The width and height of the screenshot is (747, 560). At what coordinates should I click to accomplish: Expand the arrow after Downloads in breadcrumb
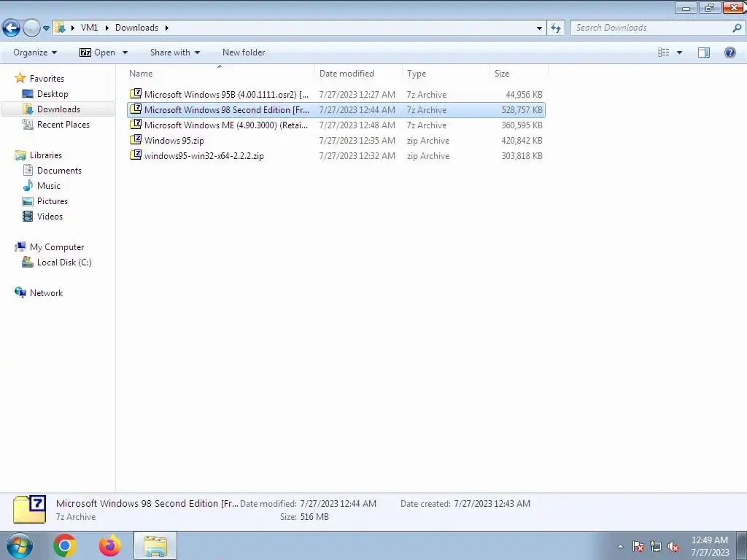coord(167,28)
